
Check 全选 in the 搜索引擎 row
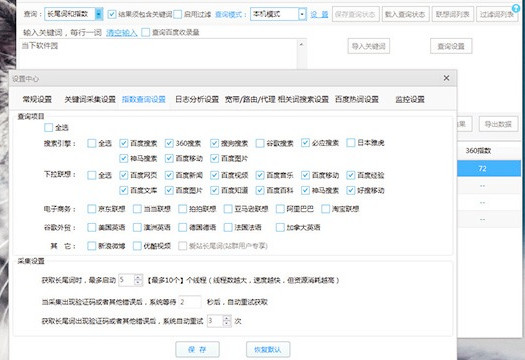[x=92, y=143]
